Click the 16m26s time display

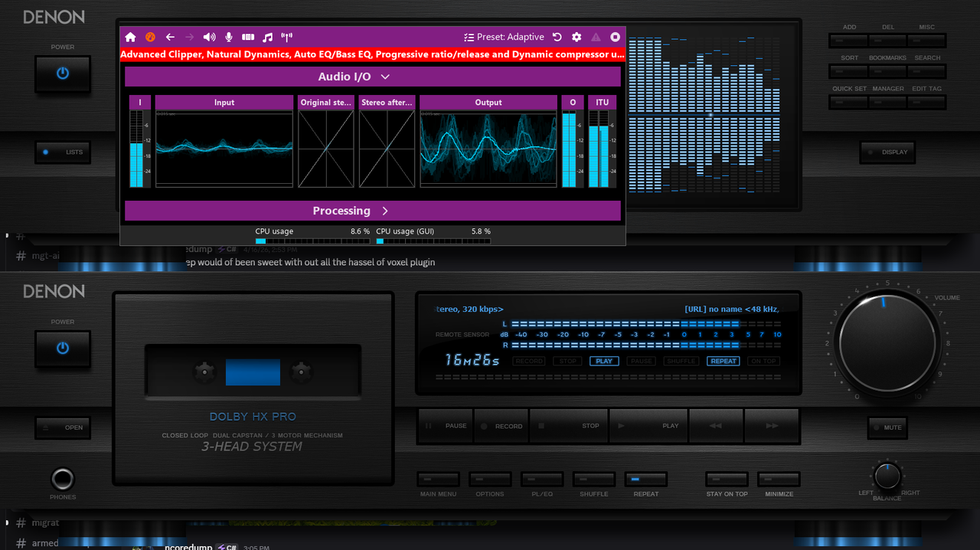click(x=472, y=360)
